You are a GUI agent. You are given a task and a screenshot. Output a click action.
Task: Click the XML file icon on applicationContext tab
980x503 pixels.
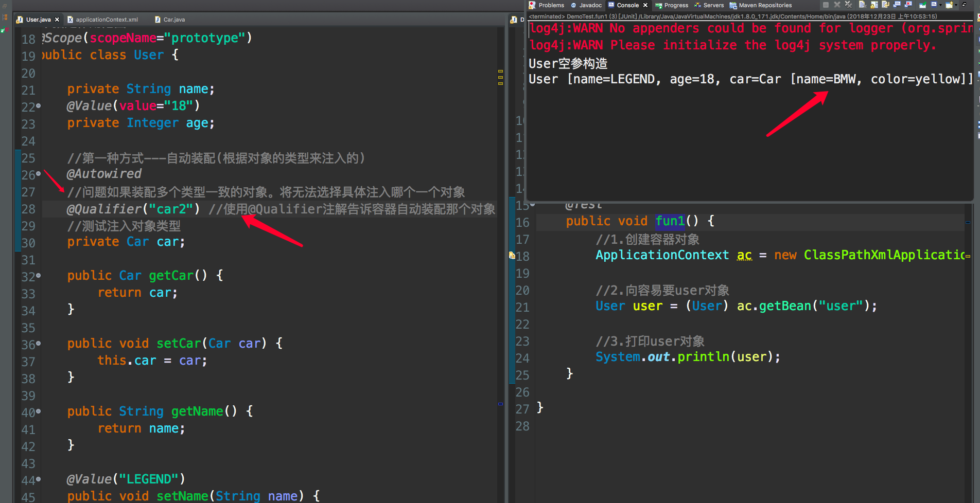70,20
